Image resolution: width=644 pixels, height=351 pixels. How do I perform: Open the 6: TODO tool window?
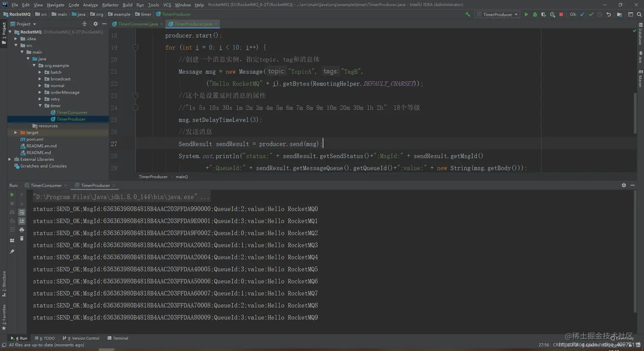[x=45, y=338]
